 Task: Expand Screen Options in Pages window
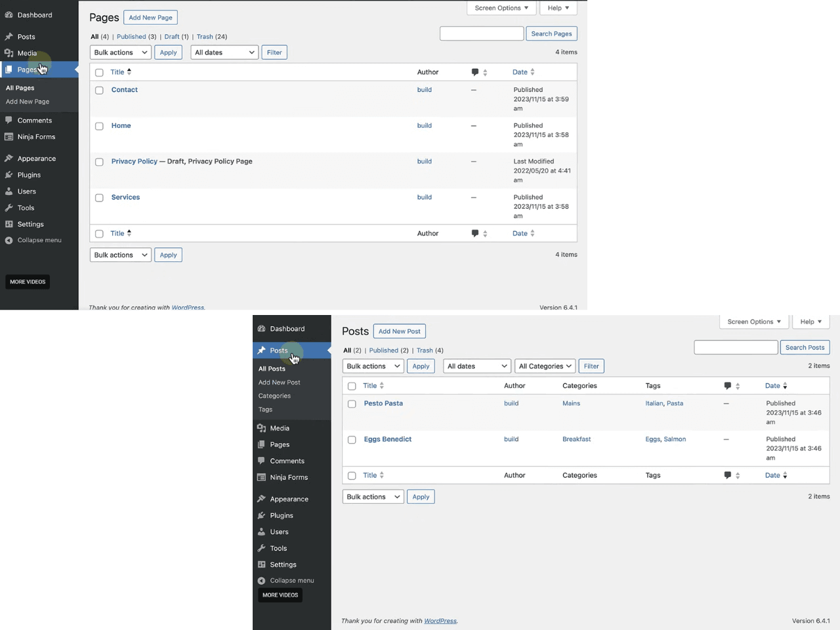point(502,8)
